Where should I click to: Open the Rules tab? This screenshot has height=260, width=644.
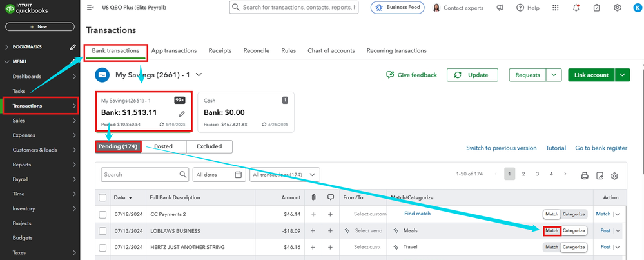(x=288, y=51)
